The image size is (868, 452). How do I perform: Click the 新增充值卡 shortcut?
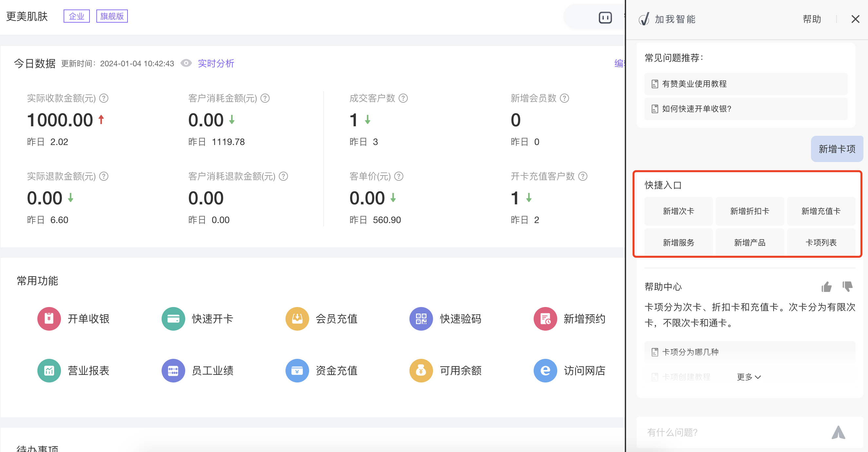821,211
